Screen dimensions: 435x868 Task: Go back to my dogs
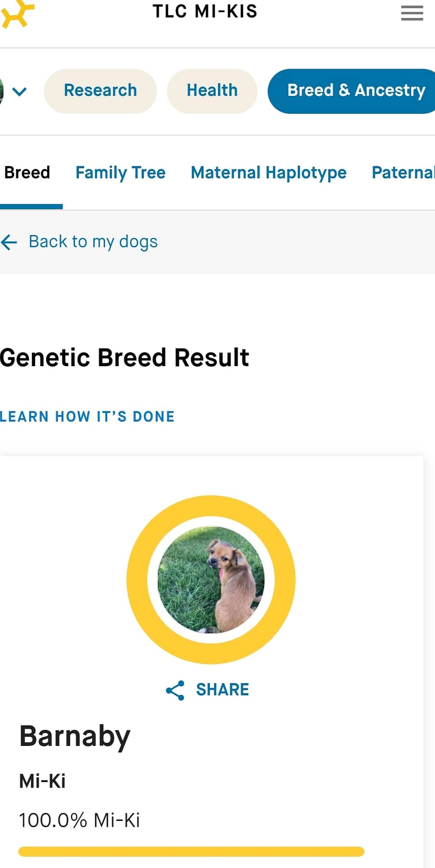tap(93, 242)
